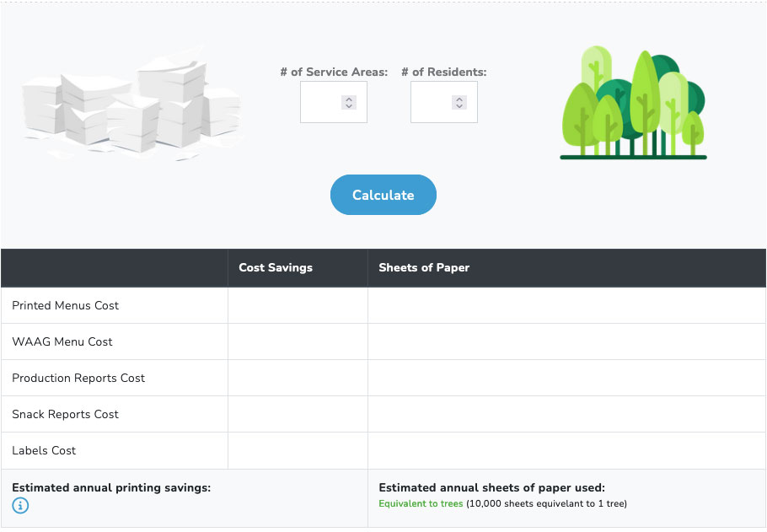Decrease Service Areas with the down arrow
The height and width of the screenshot is (532, 767).
point(349,106)
